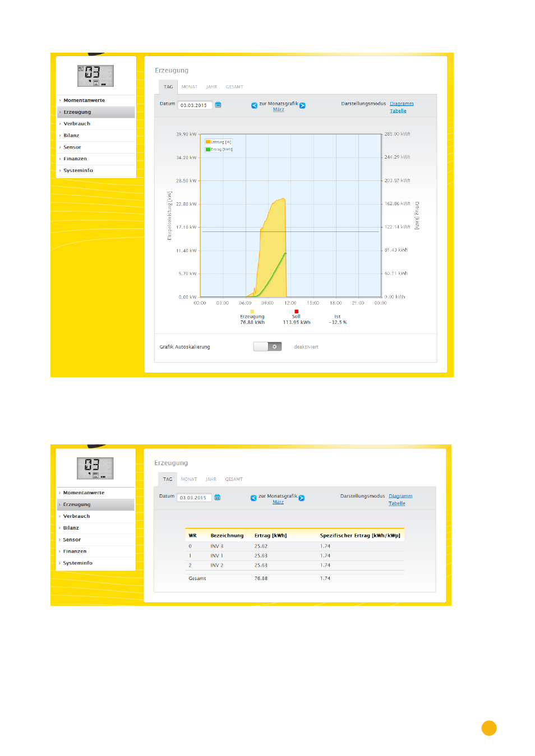Select GESAMT tab in upper panel
Viewport: 535px width, 756px height.
coord(234,87)
